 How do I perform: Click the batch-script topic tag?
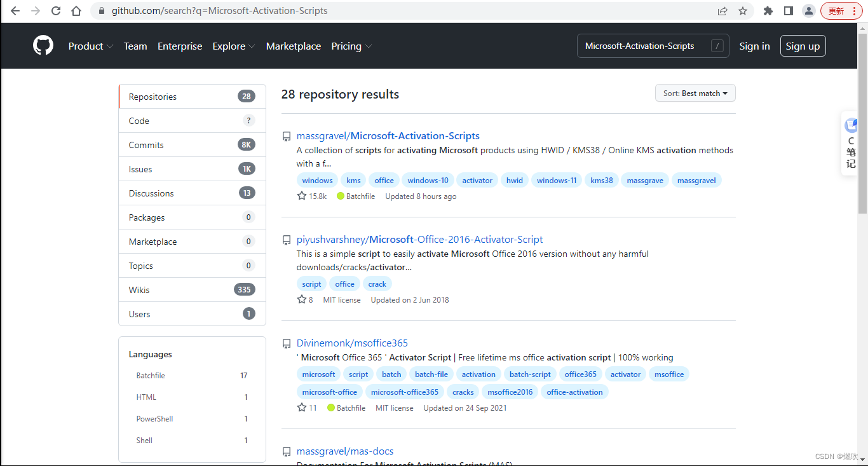[530, 374]
